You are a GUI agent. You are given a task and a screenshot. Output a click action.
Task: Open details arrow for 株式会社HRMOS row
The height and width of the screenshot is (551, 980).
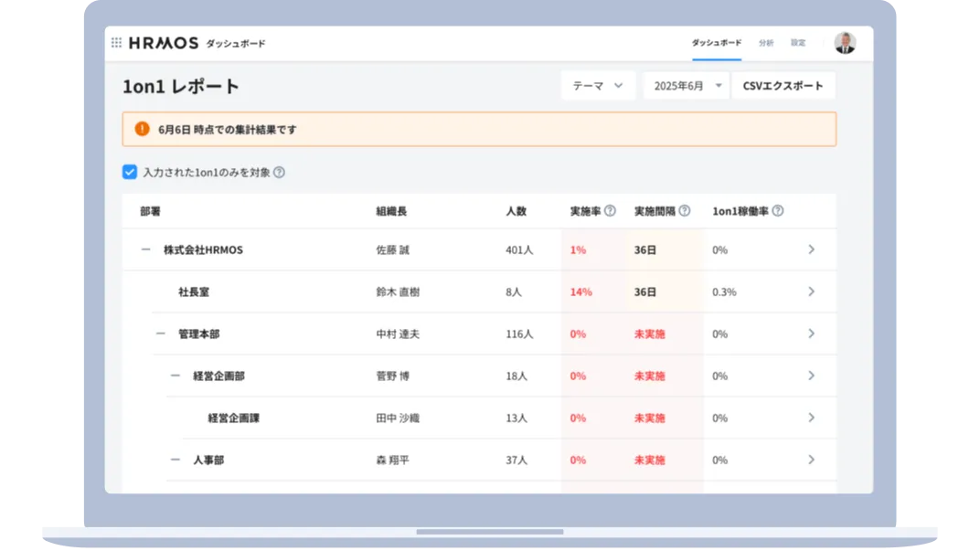click(x=811, y=249)
